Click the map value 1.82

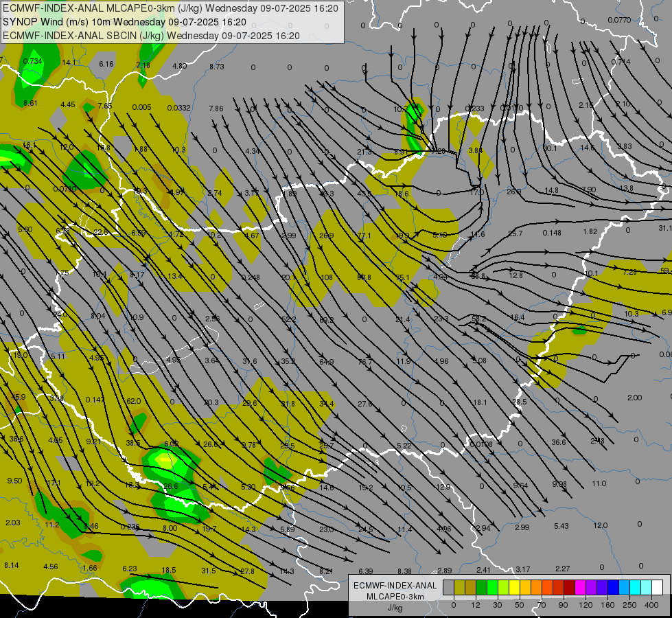(590, 231)
